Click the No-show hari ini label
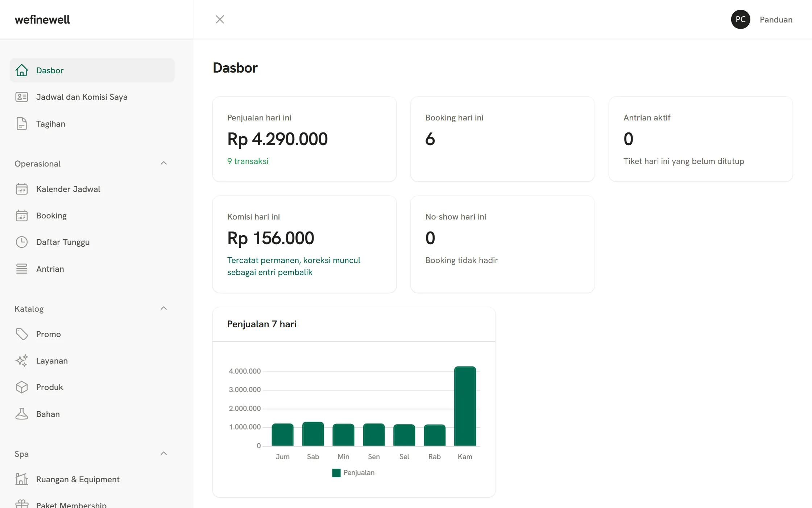 (x=456, y=217)
